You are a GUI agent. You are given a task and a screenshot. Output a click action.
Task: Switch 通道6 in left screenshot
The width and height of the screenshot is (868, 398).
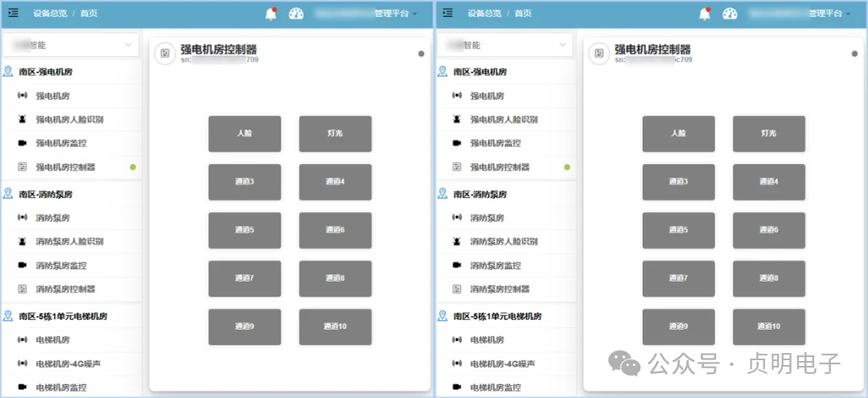tap(335, 230)
